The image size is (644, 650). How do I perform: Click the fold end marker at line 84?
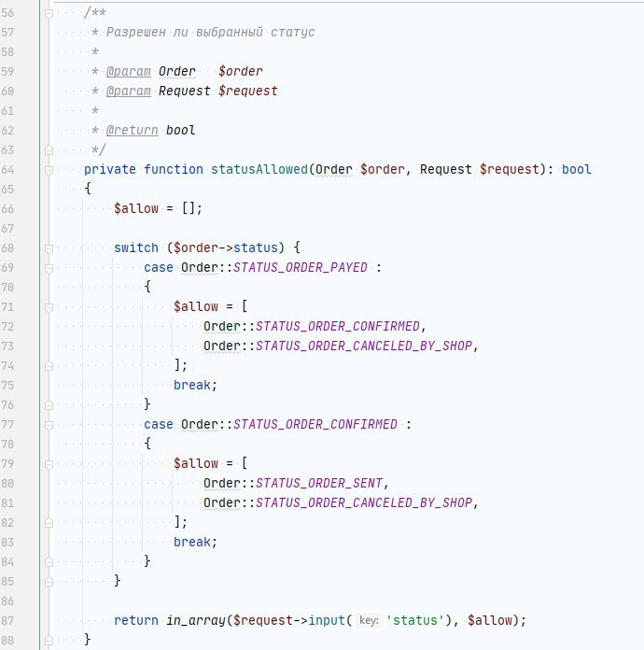(x=49, y=561)
